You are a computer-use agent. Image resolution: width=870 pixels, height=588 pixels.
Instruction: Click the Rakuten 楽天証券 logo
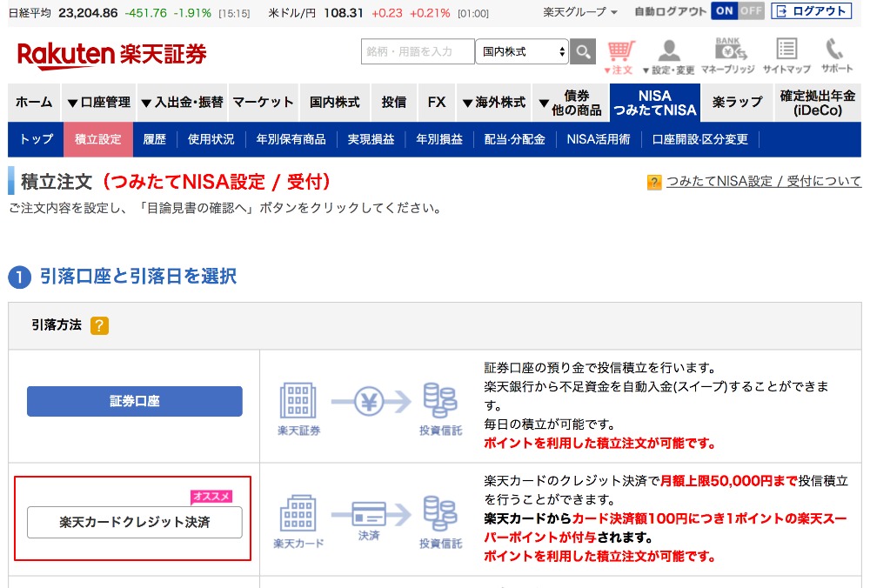pyautogui.click(x=111, y=55)
